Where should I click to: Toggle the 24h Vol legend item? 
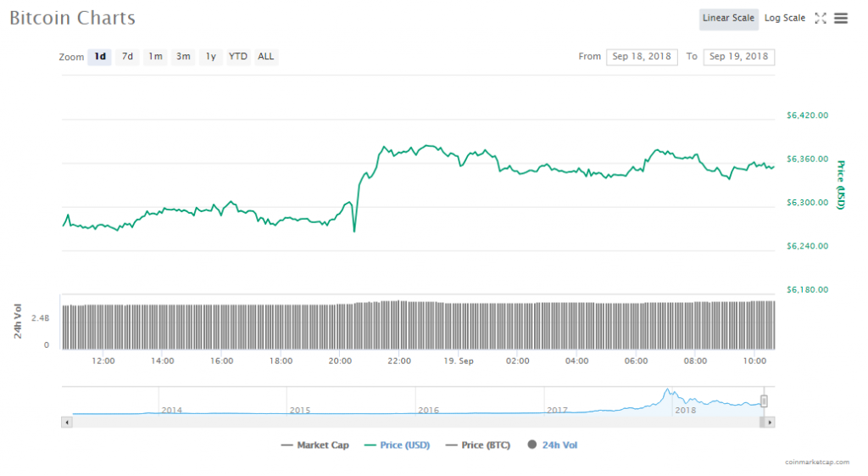(552, 445)
